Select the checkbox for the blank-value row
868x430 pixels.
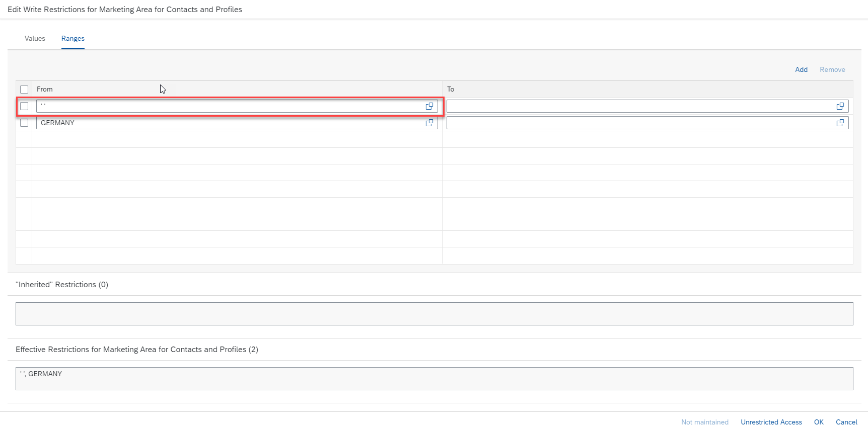pyautogui.click(x=24, y=106)
